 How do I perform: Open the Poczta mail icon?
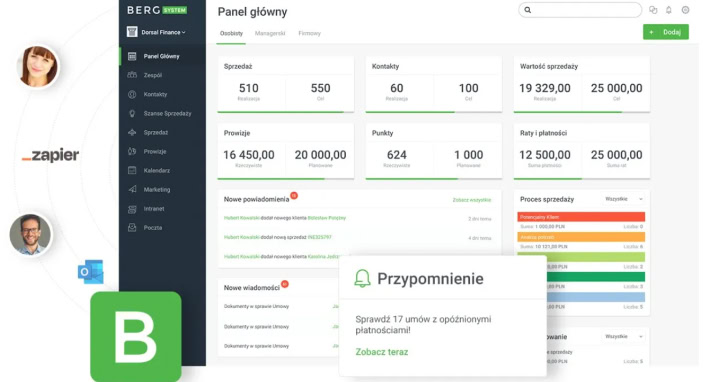[x=132, y=228]
